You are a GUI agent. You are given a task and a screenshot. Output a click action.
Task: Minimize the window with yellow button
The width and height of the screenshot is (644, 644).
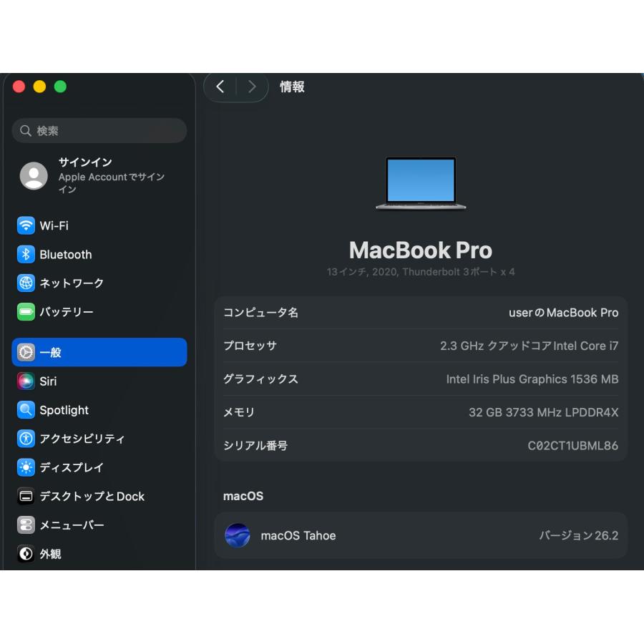tap(39, 87)
